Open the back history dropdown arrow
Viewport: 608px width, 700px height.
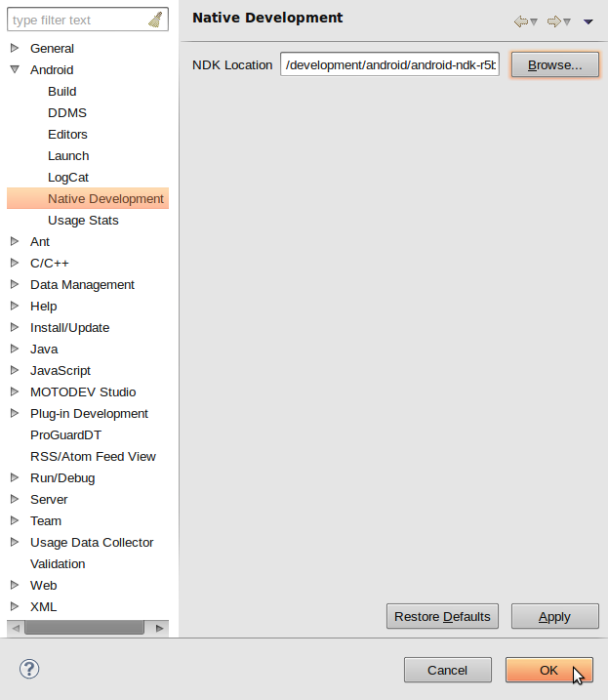534,21
